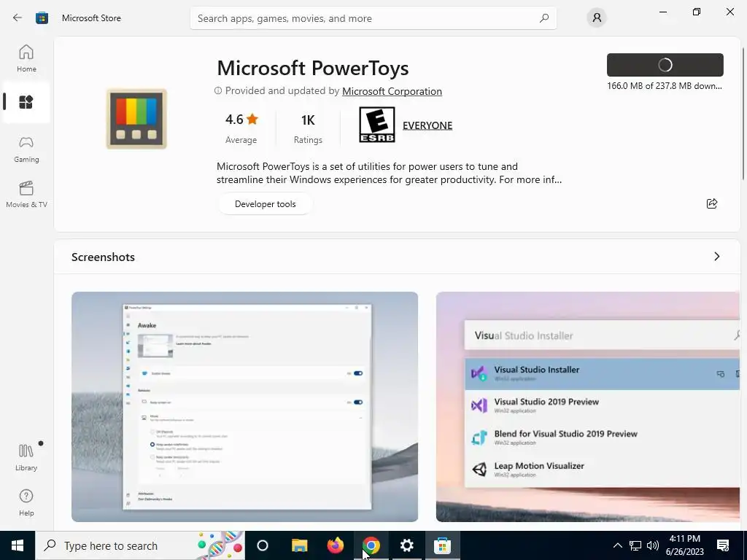
Task: Click the download size status text
Action: point(664,86)
